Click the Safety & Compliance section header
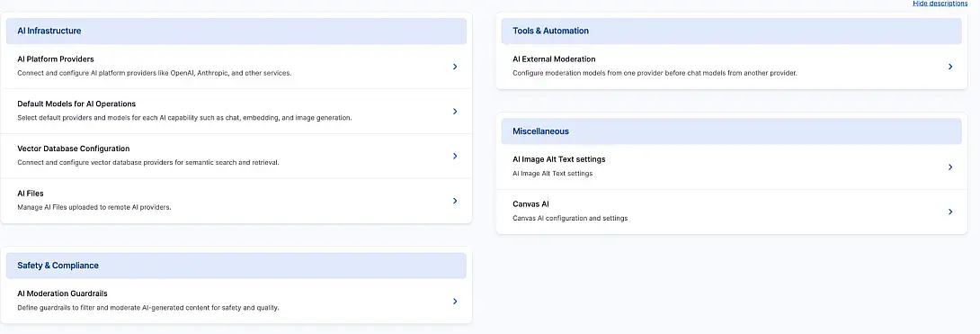This screenshot has height=334, width=980. [x=236, y=266]
